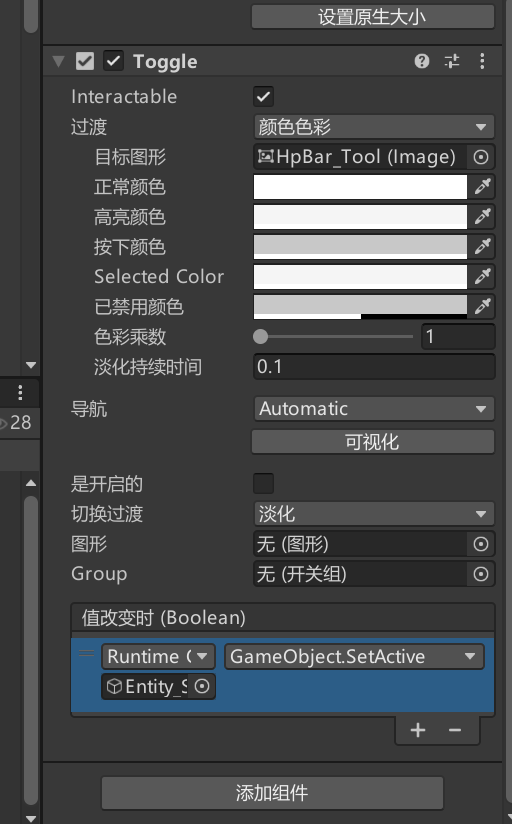Viewport: 512px width, 824px height.
Task: Add new event listener with plus
Action: pos(418,730)
